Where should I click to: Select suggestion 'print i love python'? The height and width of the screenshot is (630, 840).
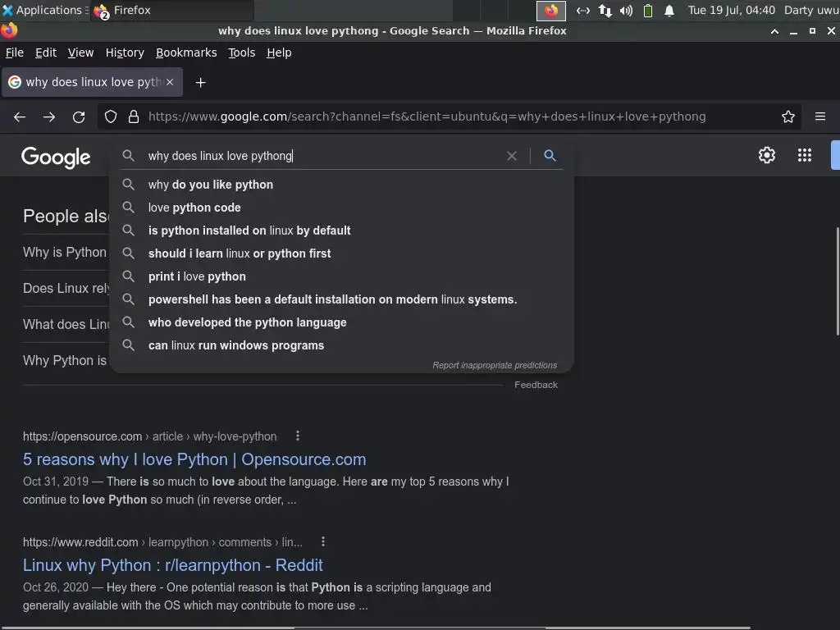[341, 276]
